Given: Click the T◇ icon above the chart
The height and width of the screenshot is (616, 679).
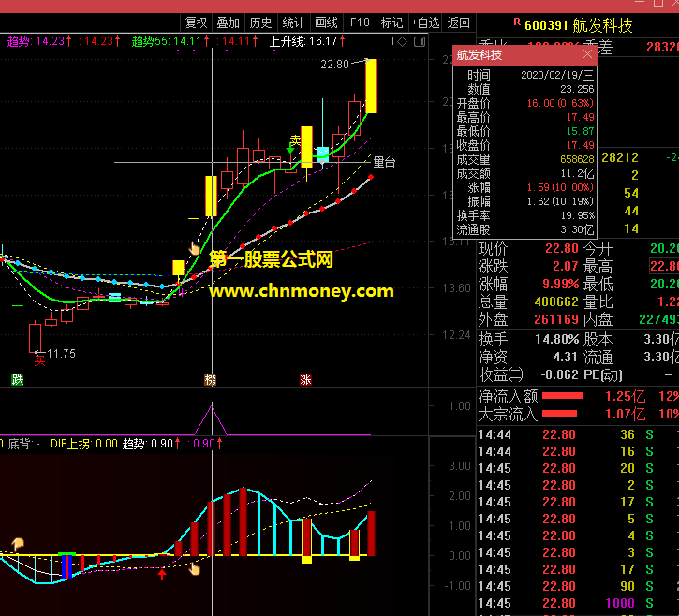Looking at the screenshot, I should click(398, 41).
